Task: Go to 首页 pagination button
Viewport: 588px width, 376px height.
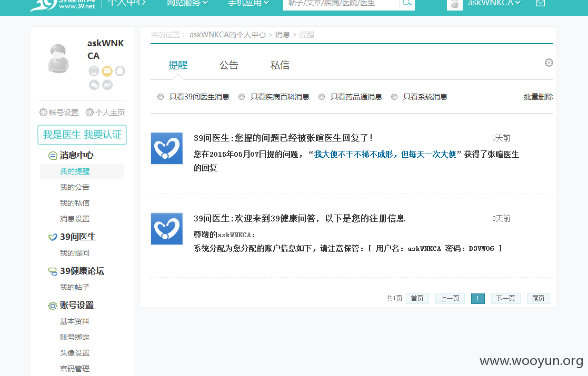Action: point(417,299)
